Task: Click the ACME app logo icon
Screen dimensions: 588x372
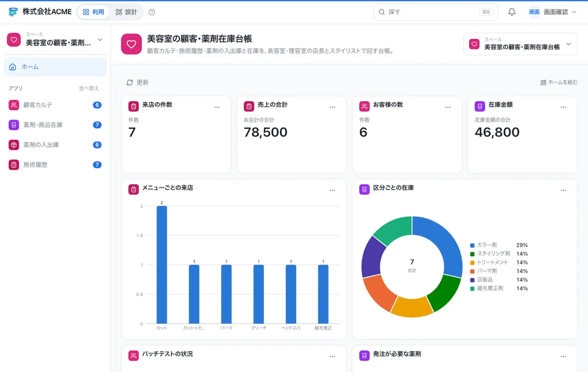Action: [13, 12]
